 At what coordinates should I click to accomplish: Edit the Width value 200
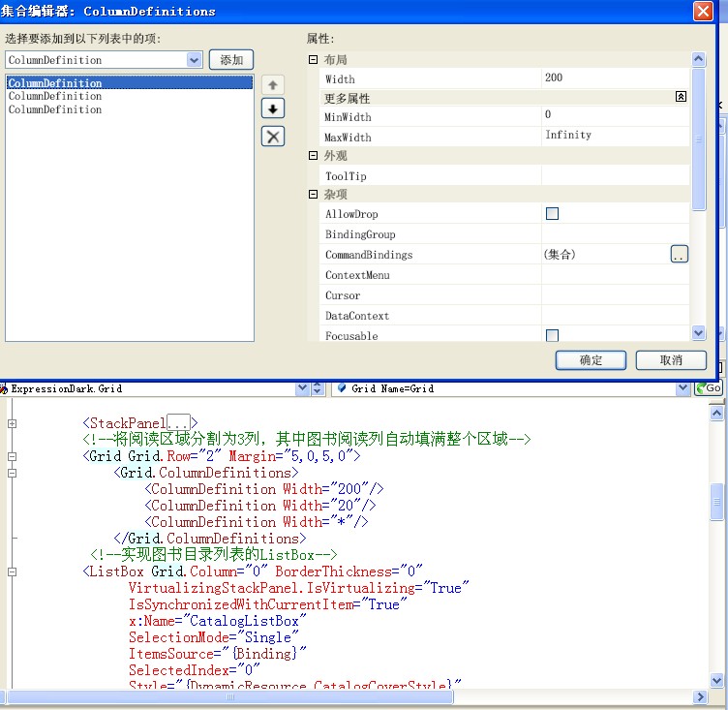[615, 78]
